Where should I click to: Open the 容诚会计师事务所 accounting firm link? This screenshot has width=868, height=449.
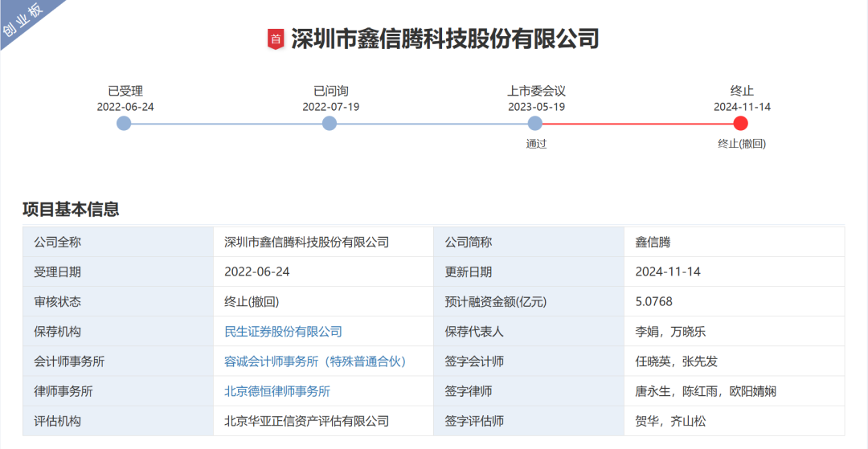(317, 361)
